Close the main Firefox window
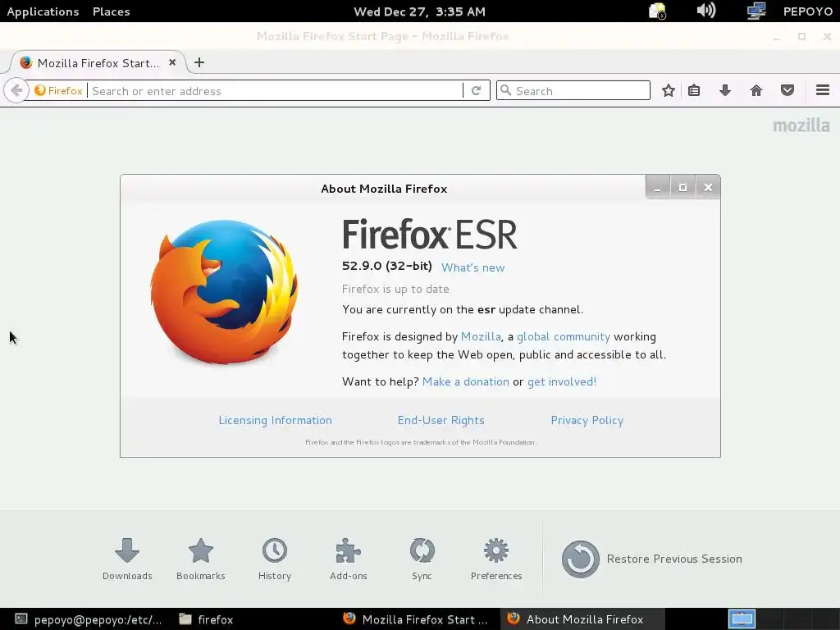Image resolution: width=840 pixels, height=630 pixels. tap(827, 36)
